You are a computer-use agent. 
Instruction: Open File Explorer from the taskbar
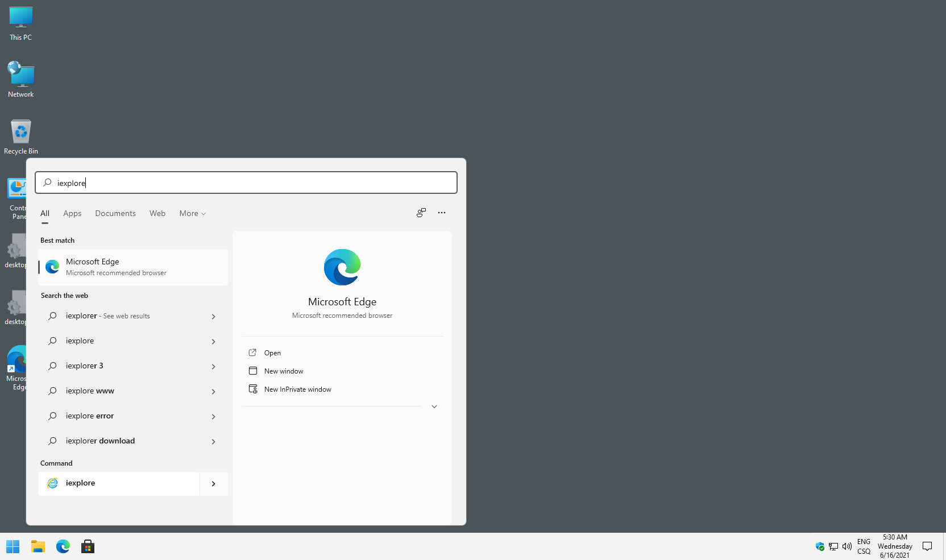[38, 546]
